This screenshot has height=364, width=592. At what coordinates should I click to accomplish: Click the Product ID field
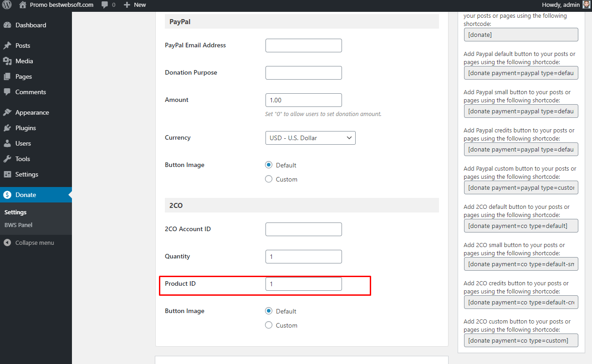(303, 284)
